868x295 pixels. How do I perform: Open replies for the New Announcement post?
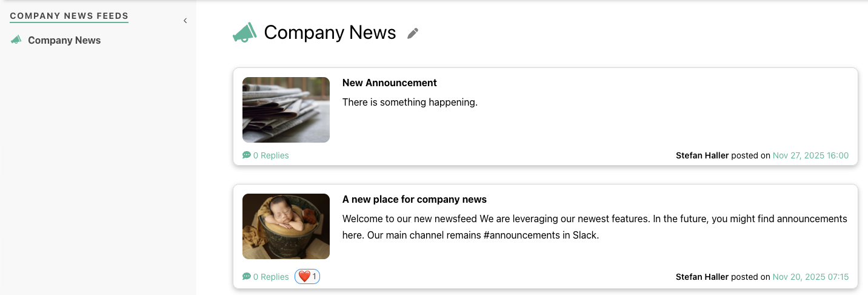point(270,155)
